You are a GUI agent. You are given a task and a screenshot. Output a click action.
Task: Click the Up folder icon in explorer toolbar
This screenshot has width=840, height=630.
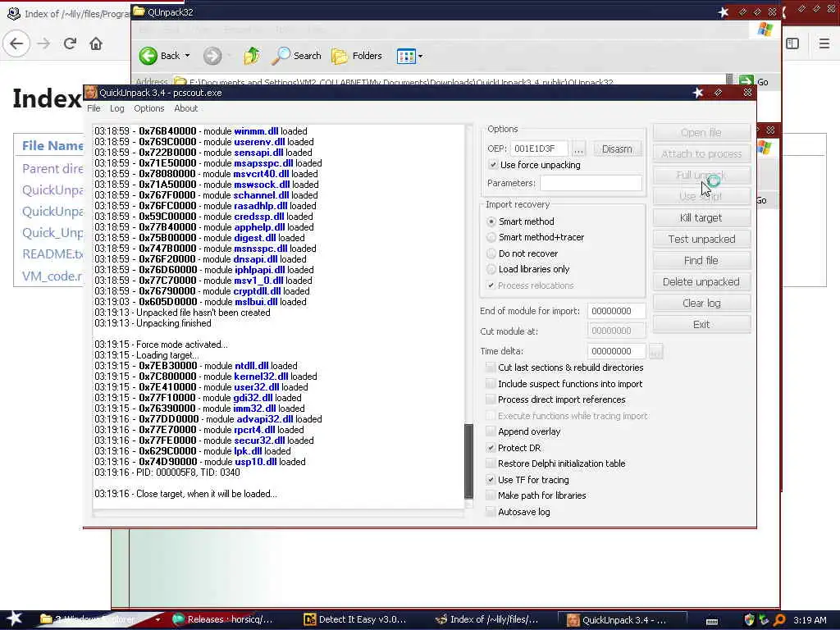(x=252, y=56)
